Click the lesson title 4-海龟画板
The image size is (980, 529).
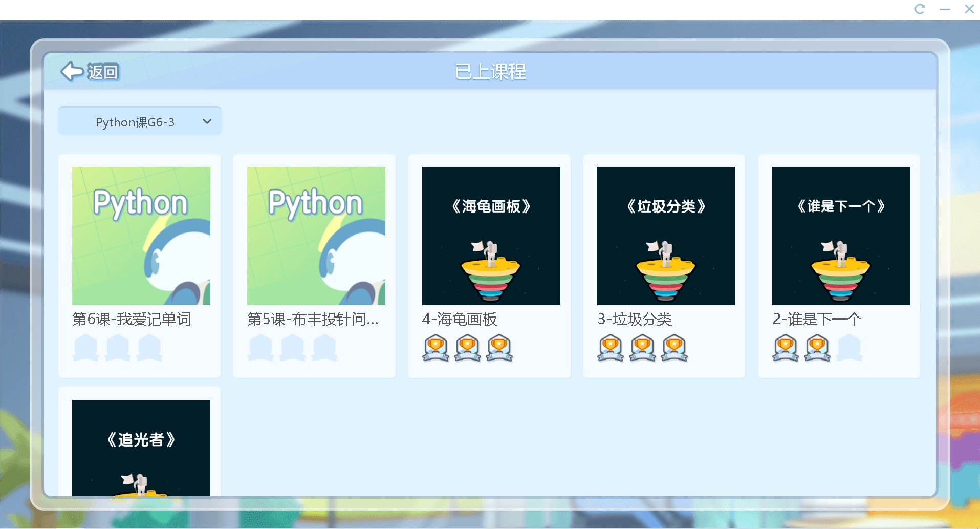(x=460, y=319)
